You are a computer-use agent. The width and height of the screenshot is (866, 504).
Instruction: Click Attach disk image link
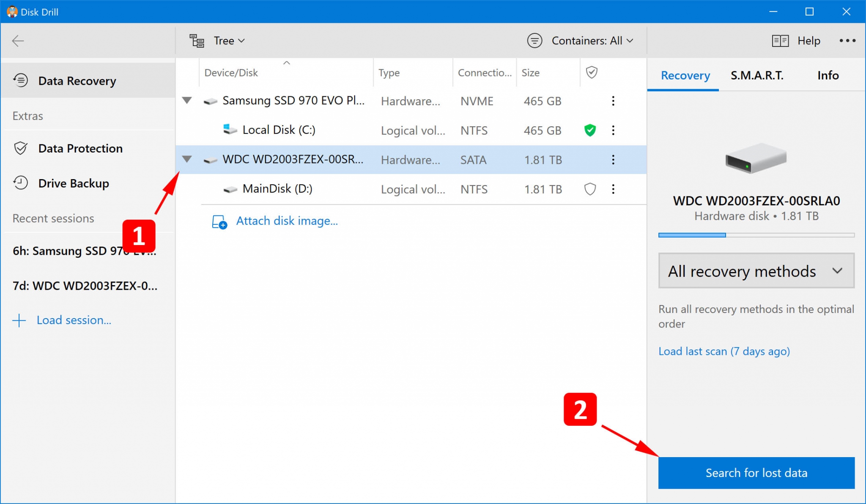pos(287,221)
